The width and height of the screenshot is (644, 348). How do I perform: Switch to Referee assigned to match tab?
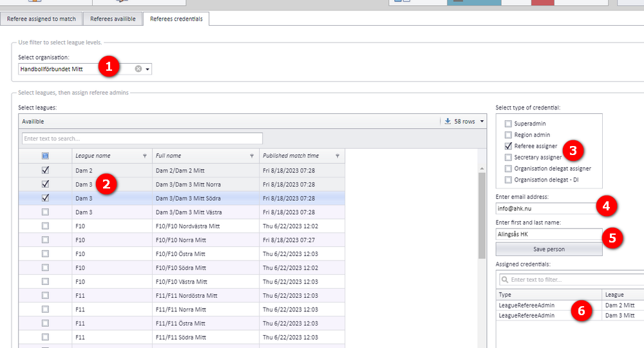click(41, 19)
